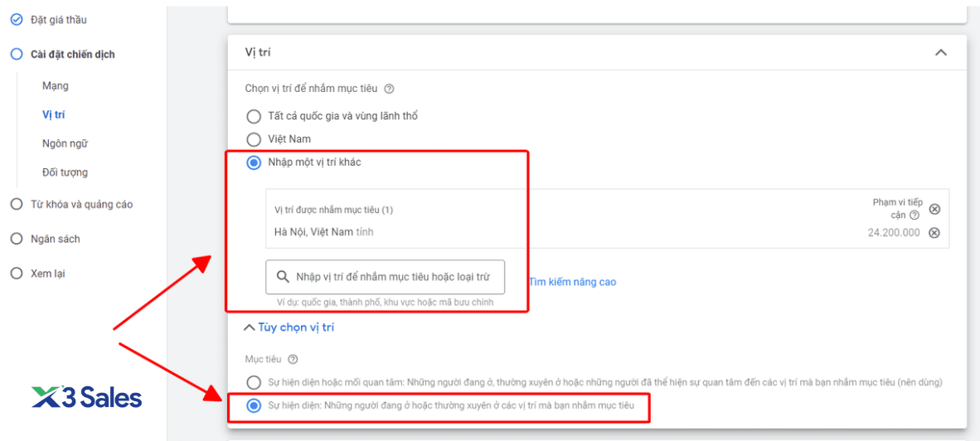Screen dimensions: 980x441
Task: Remove all targeted locations with top X icon
Action: pyautogui.click(x=934, y=209)
